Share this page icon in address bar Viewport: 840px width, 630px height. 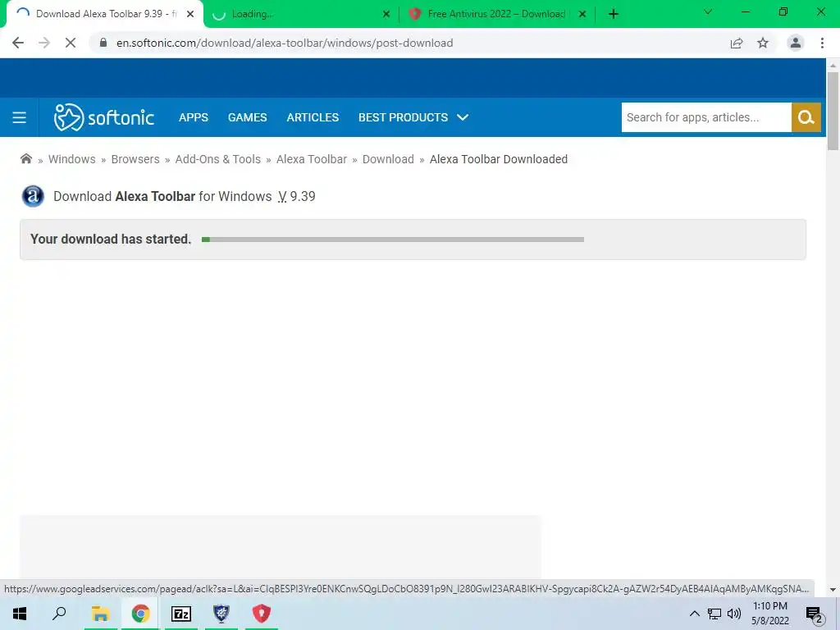pos(737,43)
